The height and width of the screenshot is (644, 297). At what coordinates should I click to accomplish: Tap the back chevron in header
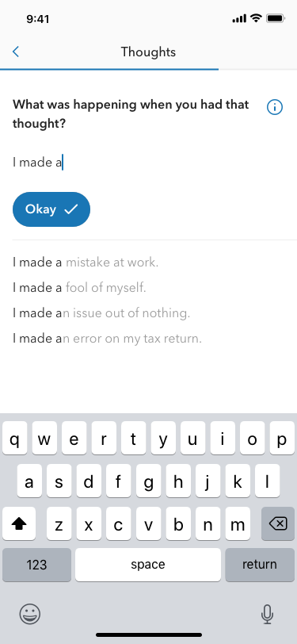pyautogui.click(x=16, y=52)
